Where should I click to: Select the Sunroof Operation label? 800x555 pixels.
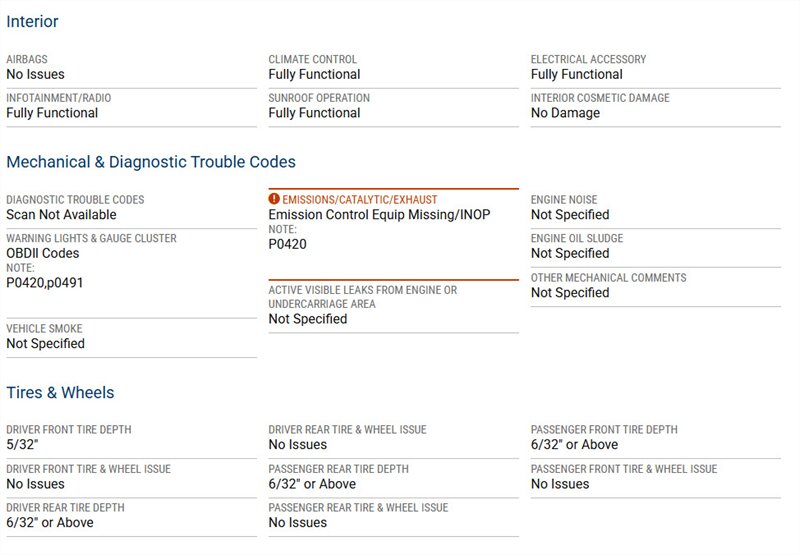[319, 99]
